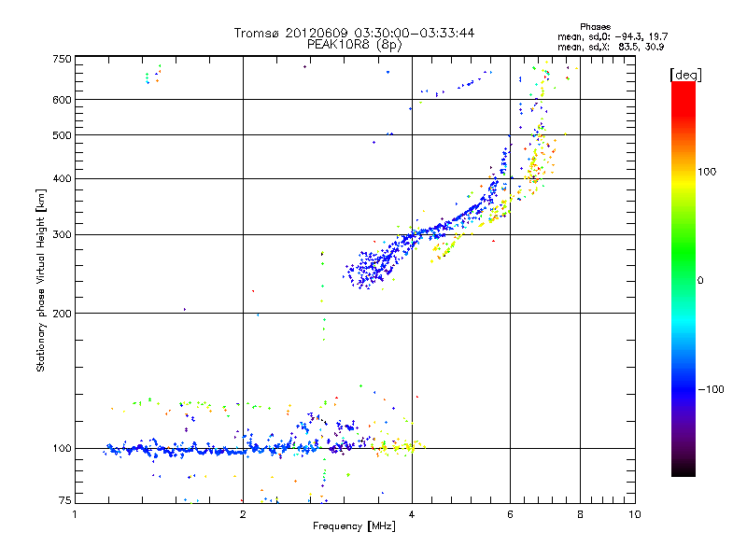Click the colorbar '-100' tick label
Image resolution: width=747 pixels, height=560 pixels.
[x=711, y=389]
